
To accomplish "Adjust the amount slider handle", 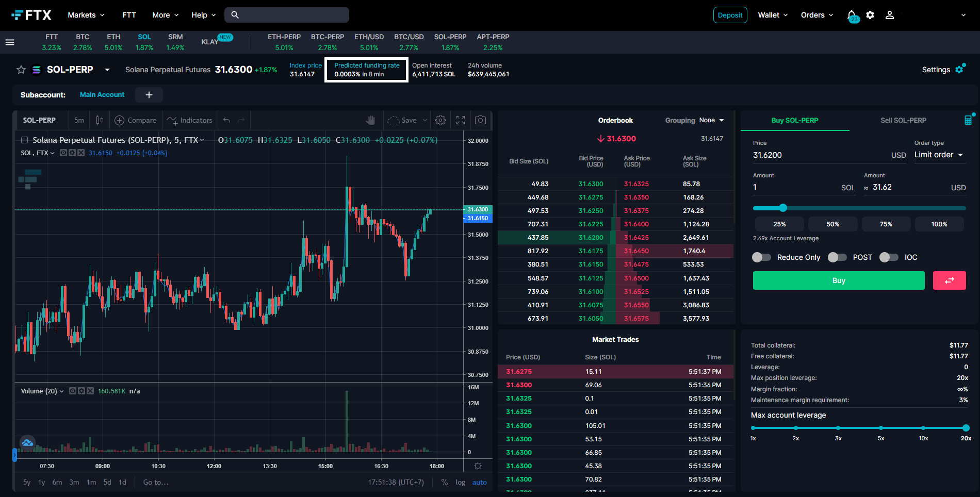I will 783,208.
